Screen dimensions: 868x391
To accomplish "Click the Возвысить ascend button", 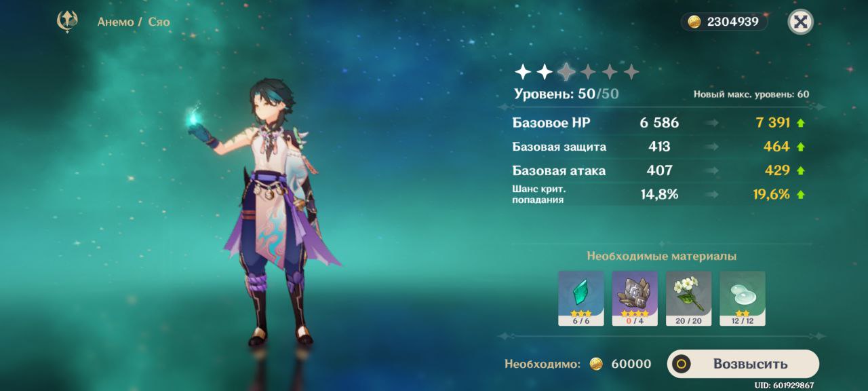I will 743,364.
